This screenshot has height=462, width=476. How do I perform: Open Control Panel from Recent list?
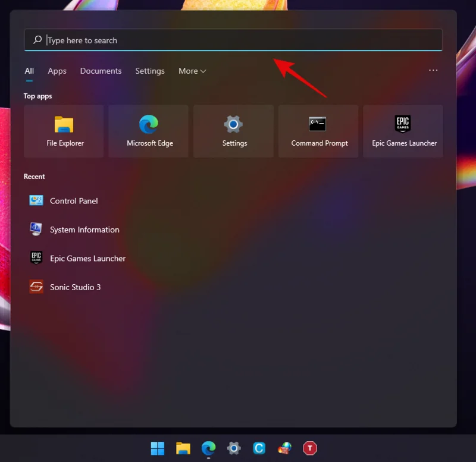point(73,200)
